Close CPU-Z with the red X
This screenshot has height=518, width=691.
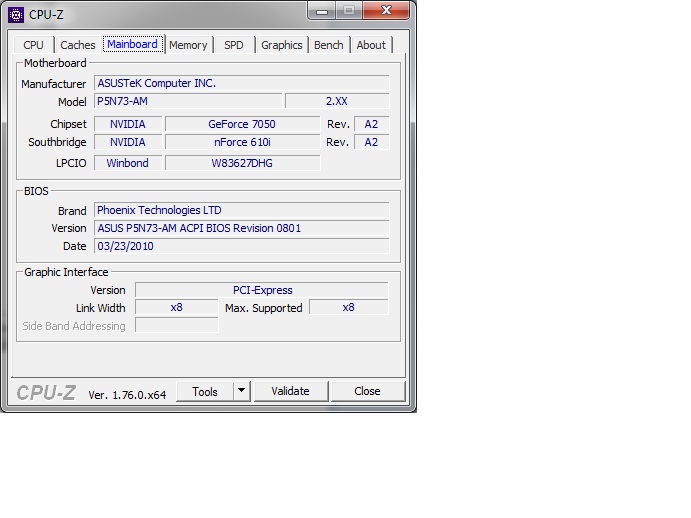tap(386, 11)
